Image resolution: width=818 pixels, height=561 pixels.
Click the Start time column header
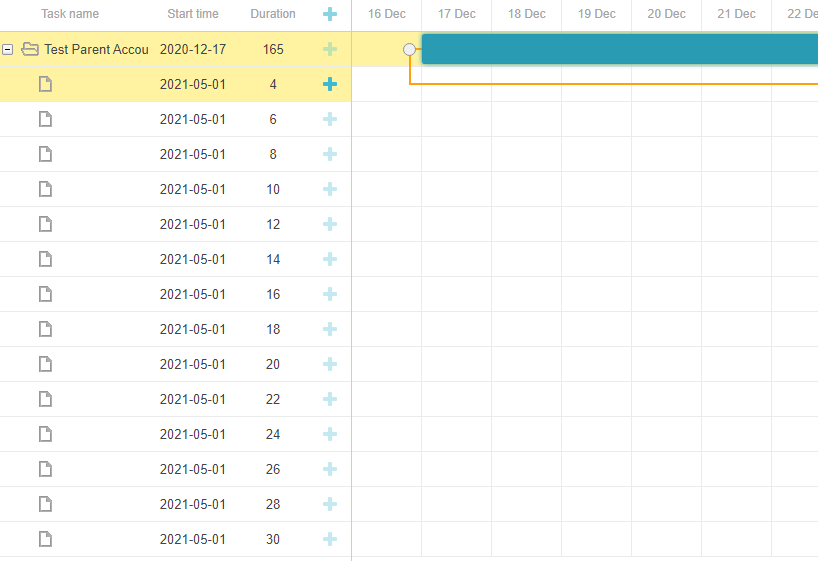[x=193, y=14]
